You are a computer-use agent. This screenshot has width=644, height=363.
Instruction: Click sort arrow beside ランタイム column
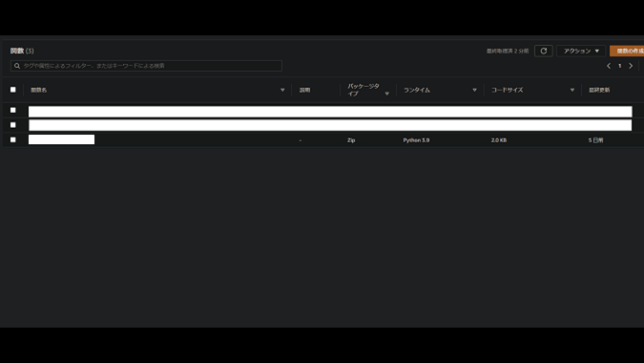[x=474, y=90]
